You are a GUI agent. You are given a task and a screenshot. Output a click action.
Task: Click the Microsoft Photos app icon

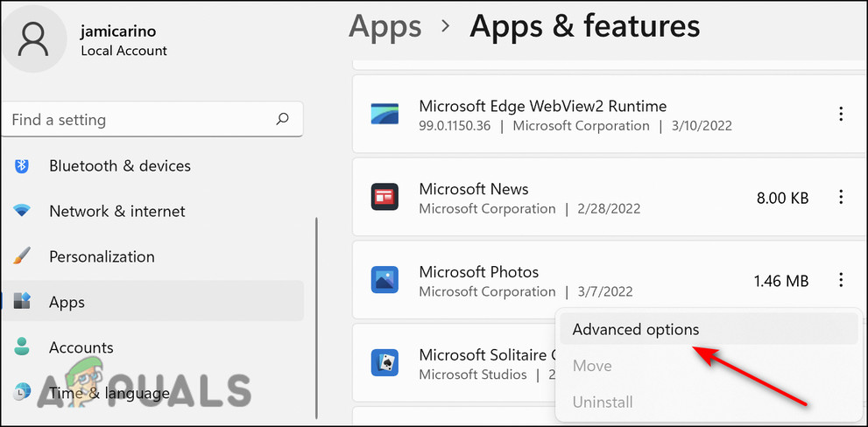385,280
